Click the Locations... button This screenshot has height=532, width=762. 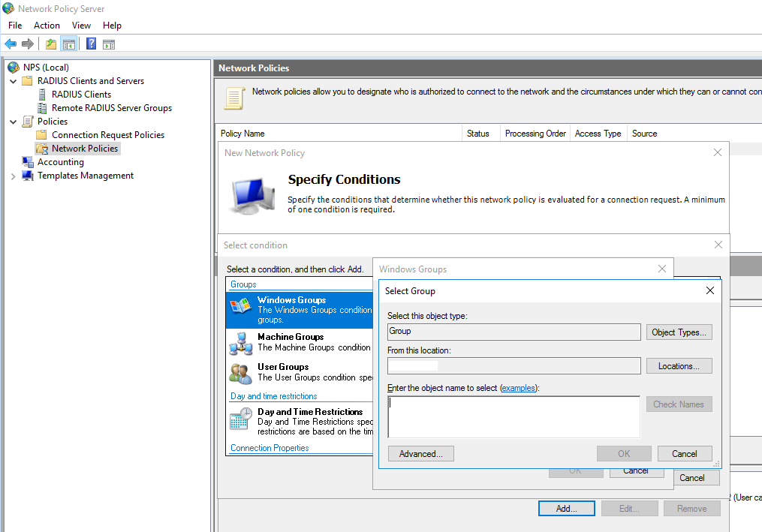[x=679, y=366]
